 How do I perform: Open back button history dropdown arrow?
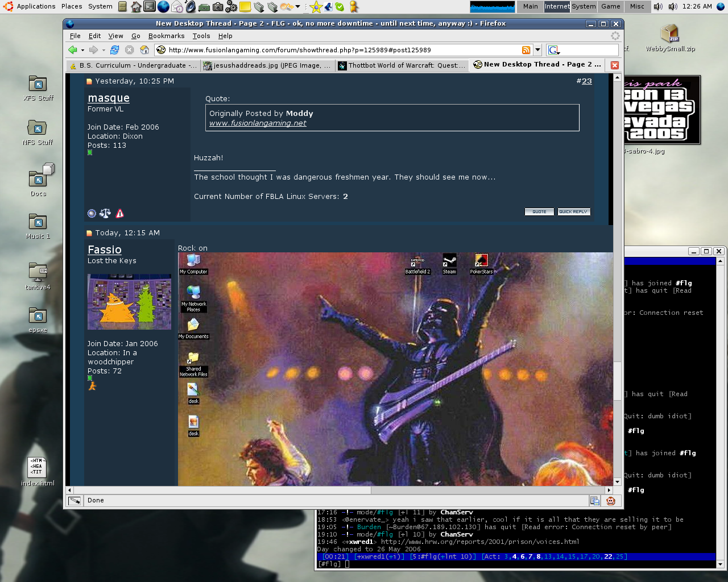(82, 50)
